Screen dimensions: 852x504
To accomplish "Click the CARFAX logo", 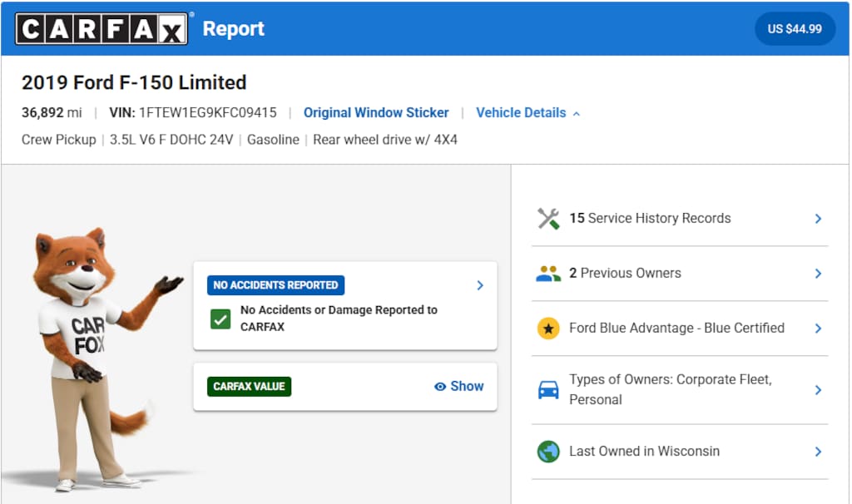I will coord(102,28).
